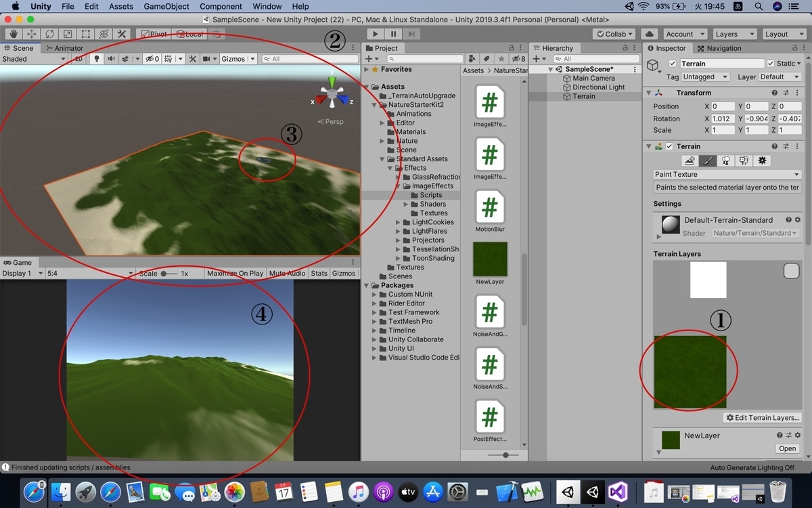Open the Account dropdown
Viewport: 812px width, 508px height.
click(684, 34)
